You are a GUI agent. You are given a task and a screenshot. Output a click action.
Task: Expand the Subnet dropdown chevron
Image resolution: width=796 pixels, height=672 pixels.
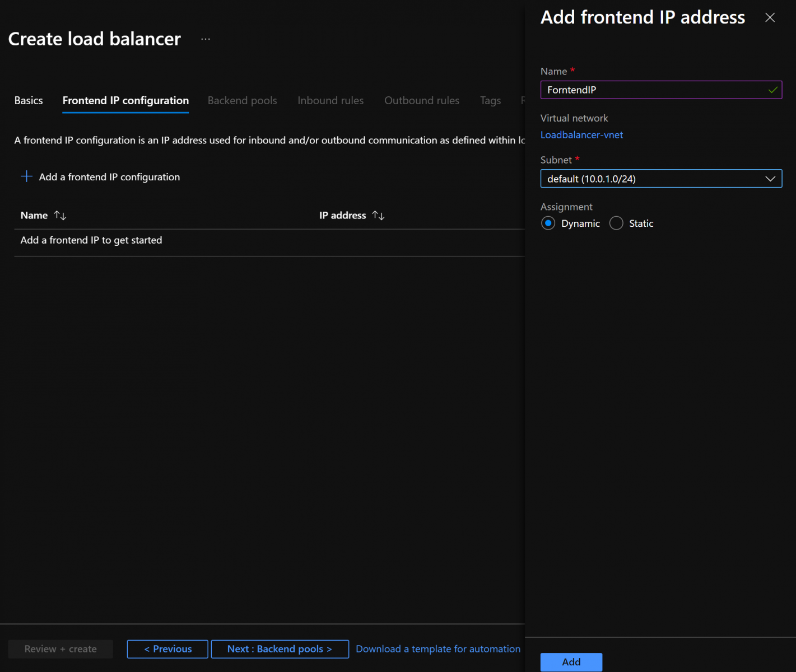coord(770,179)
